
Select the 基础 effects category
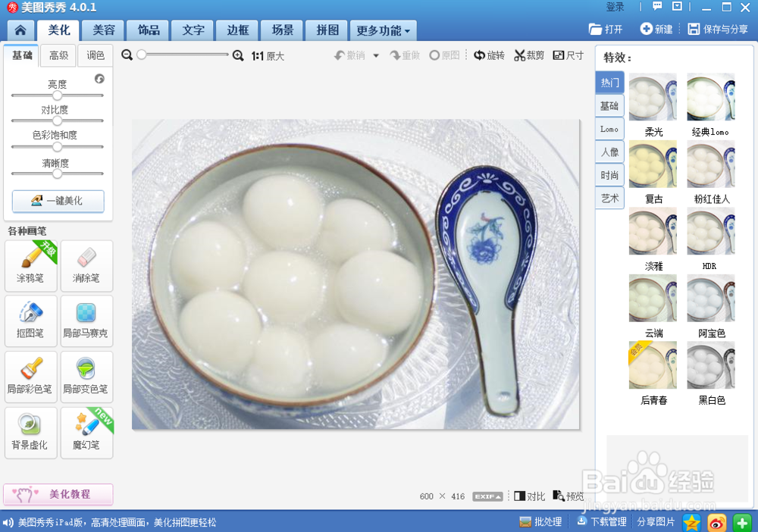(x=609, y=106)
